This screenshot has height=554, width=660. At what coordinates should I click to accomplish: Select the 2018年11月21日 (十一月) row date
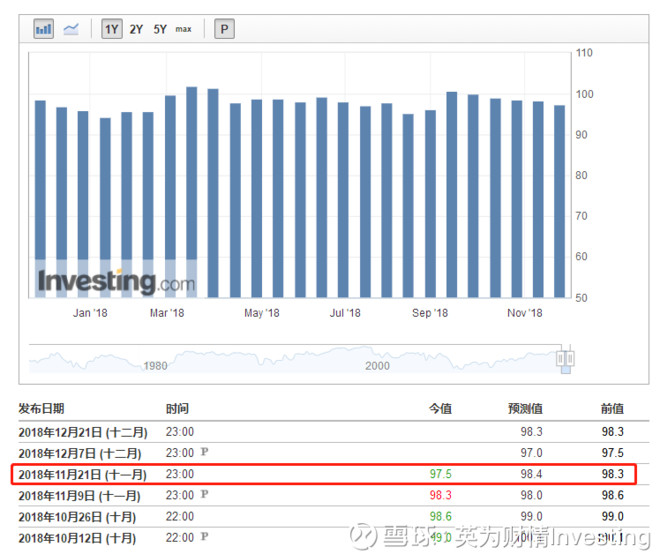point(82,474)
